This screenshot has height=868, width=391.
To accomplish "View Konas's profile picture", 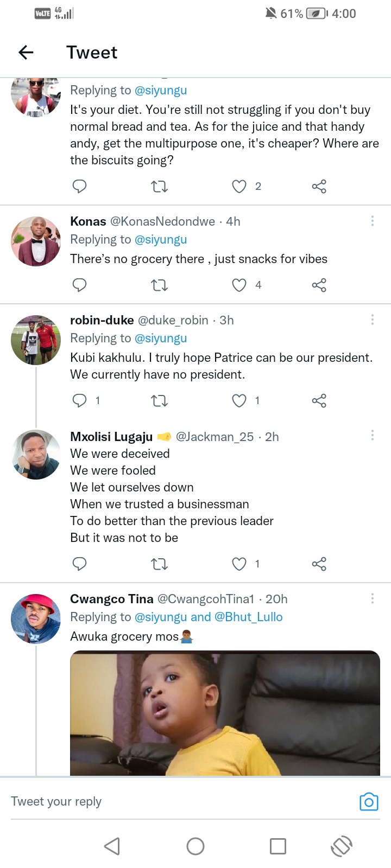I will pyautogui.click(x=36, y=241).
